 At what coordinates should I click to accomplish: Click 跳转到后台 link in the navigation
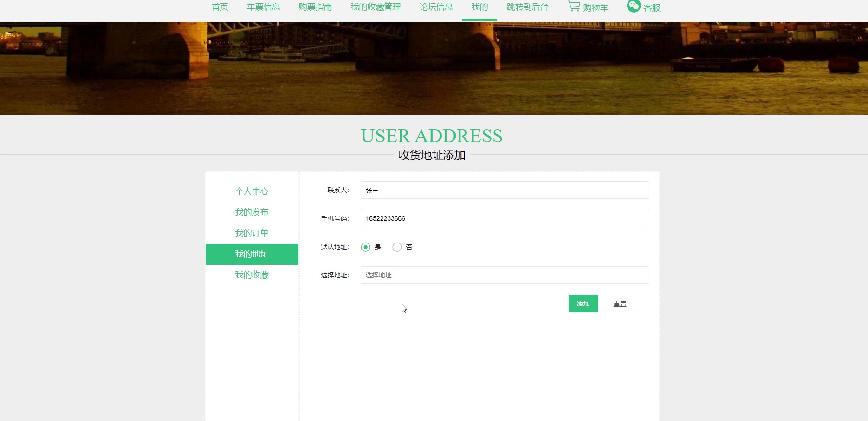pyautogui.click(x=527, y=7)
